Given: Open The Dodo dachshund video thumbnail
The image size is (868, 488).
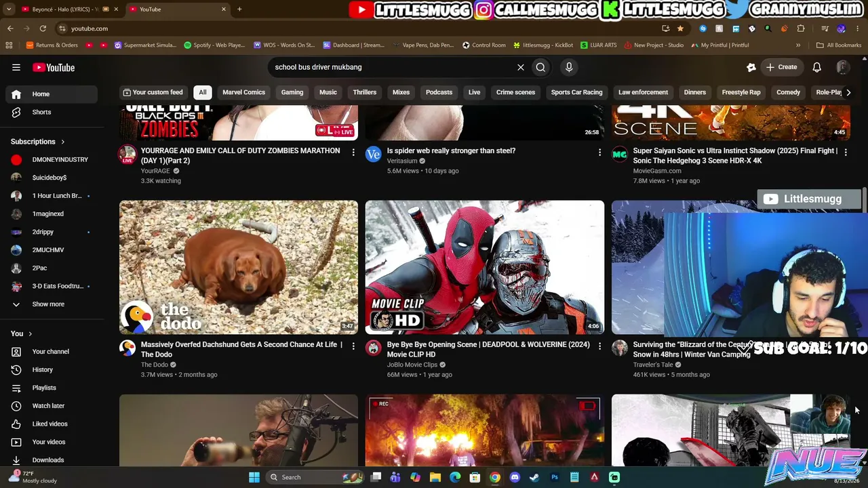Looking at the screenshot, I should pos(239,267).
